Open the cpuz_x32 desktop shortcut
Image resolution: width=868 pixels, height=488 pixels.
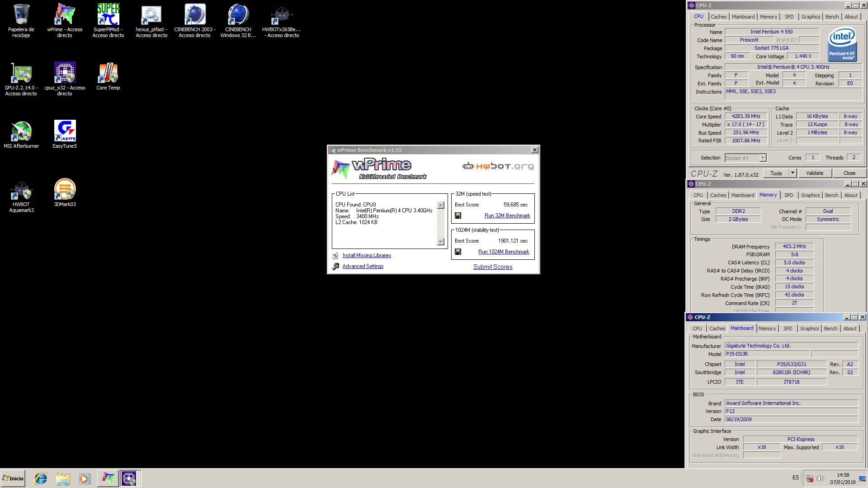[x=65, y=79]
